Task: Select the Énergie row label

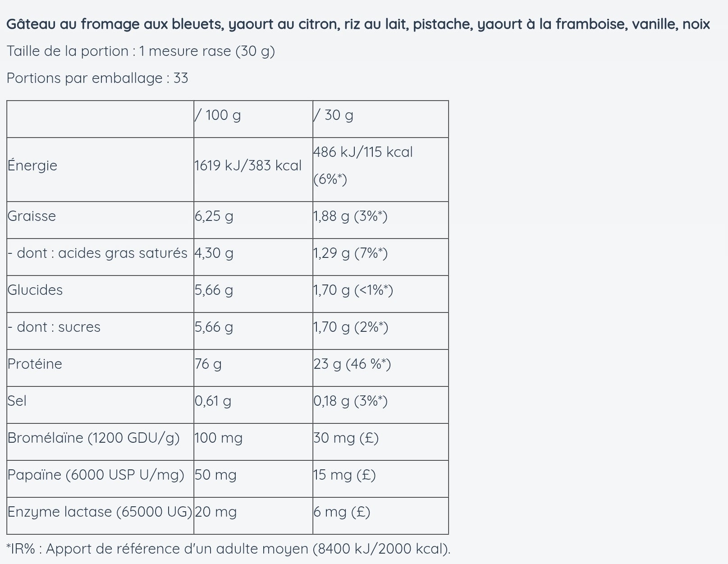Action: click(x=32, y=165)
